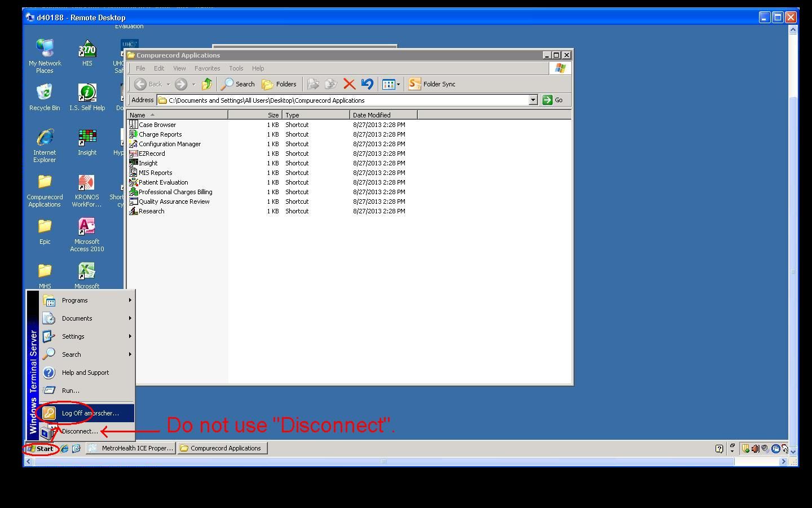
Task: Open the Case Browser shortcut
Action: (157, 125)
